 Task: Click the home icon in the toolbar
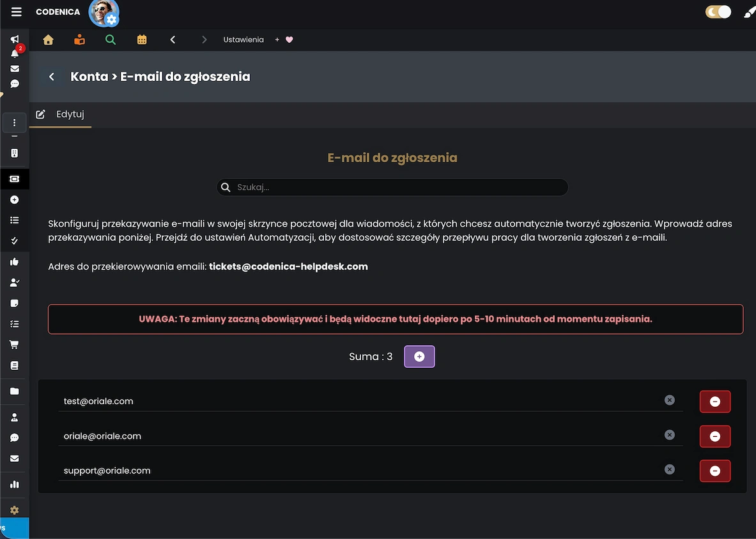coord(48,39)
